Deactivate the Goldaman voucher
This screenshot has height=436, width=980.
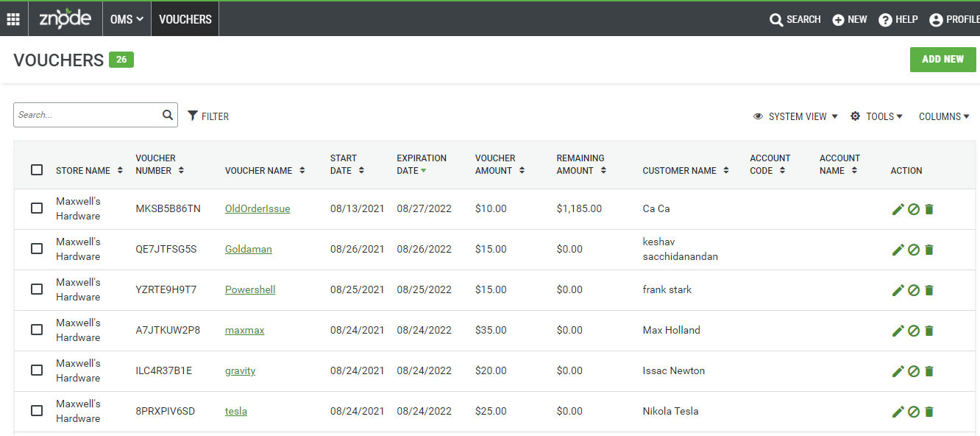click(x=914, y=250)
